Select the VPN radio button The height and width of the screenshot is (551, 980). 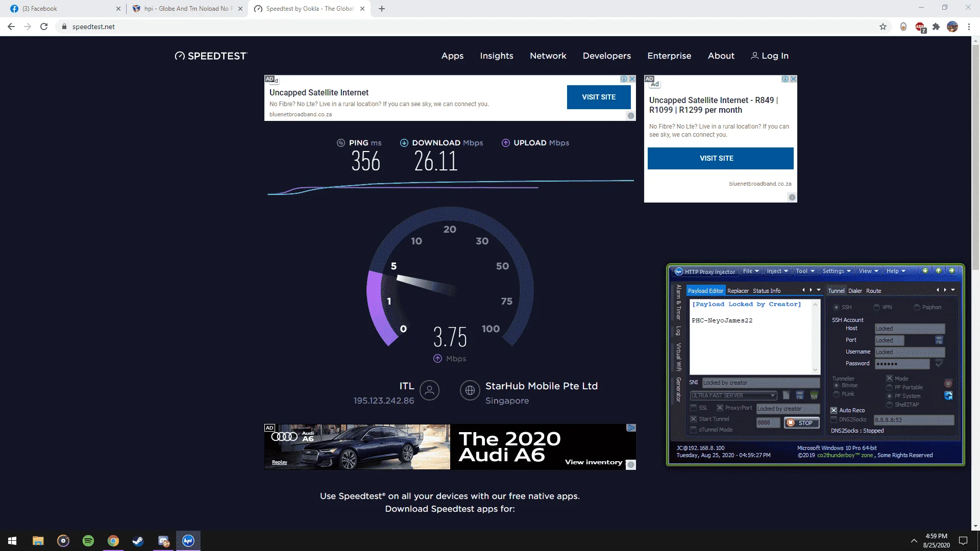(x=876, y=307)
